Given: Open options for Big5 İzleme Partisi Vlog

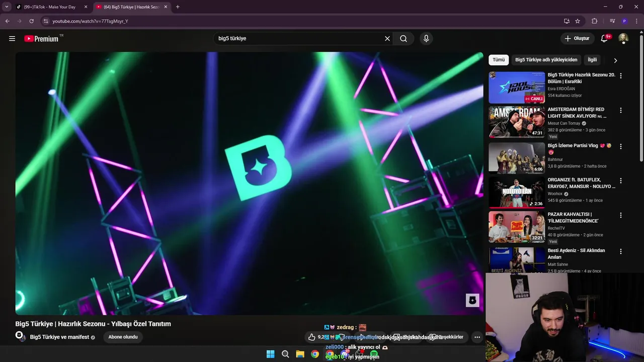Looking at the screenshot, I should 621,146.
